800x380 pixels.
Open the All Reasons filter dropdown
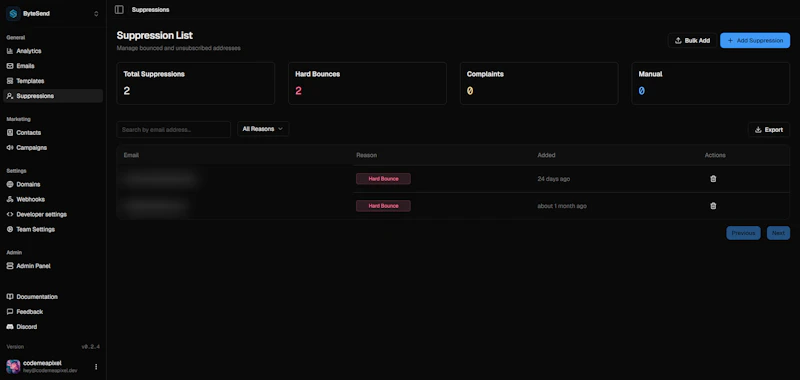263,129
